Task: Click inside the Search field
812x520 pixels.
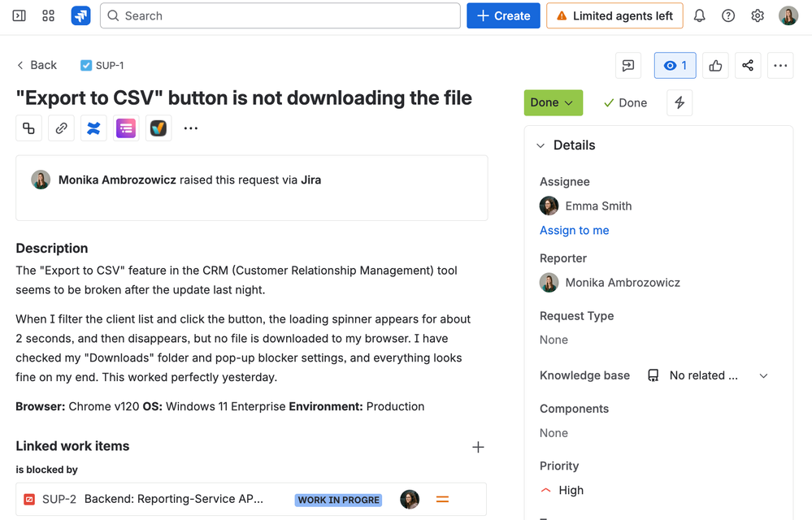Action: 280,15
